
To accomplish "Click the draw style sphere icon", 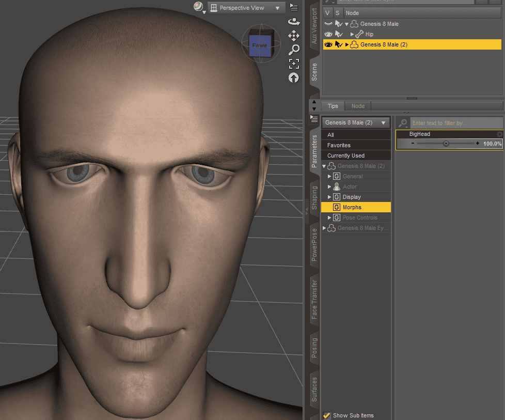I will (198, 7).
